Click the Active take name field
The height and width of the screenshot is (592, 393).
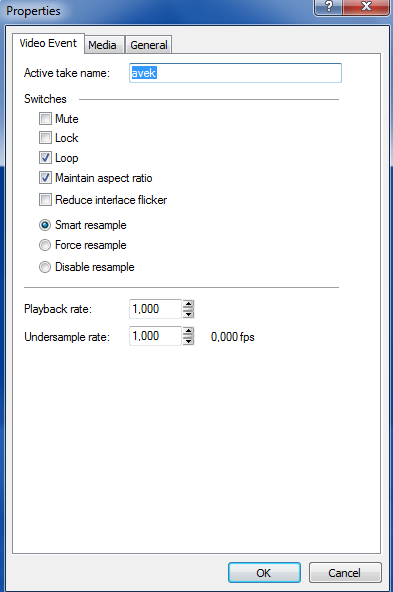pos(235,73)
